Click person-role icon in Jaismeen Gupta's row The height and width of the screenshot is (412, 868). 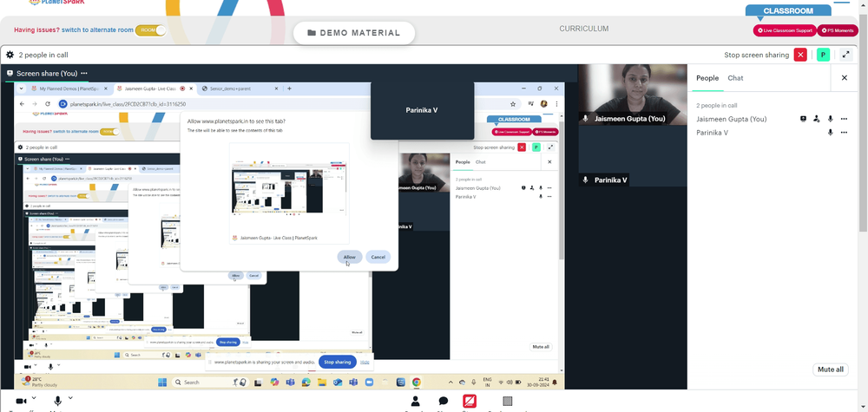pos(817,118)
